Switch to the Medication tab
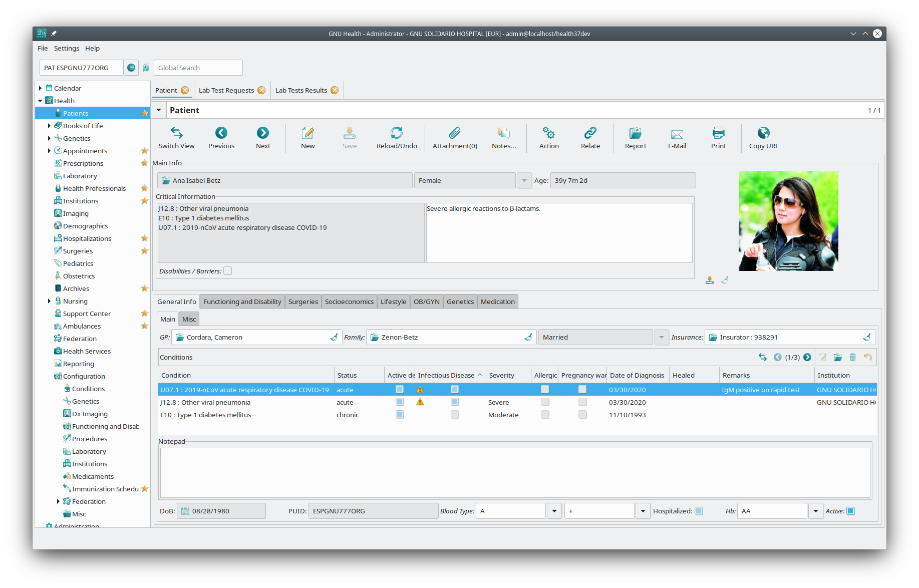Screen dimensions: 919x588 click(497, 301)
